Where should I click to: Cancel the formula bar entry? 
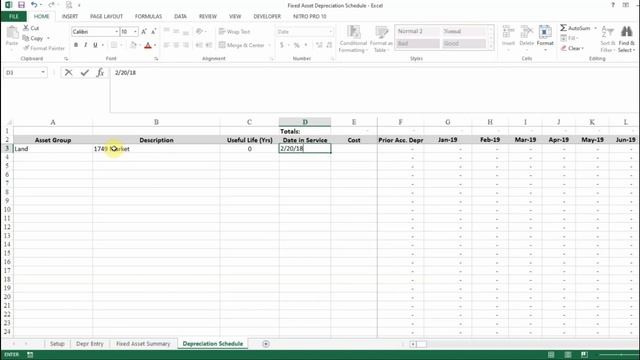68,72
